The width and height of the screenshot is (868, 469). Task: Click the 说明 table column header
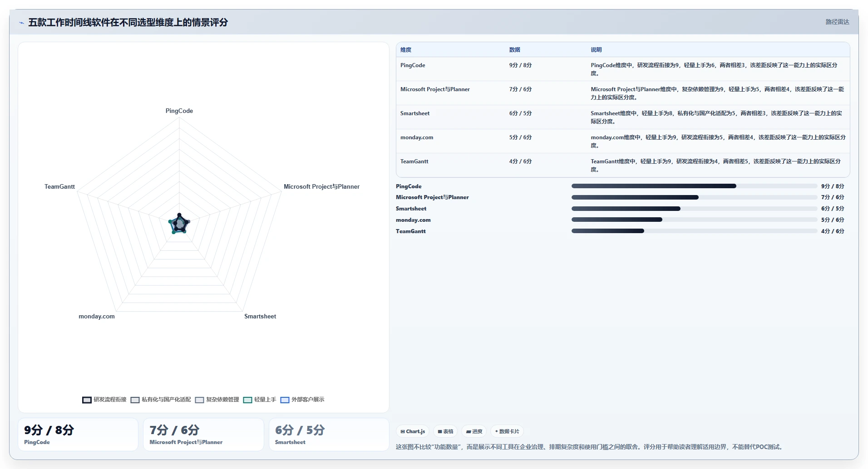596,50
